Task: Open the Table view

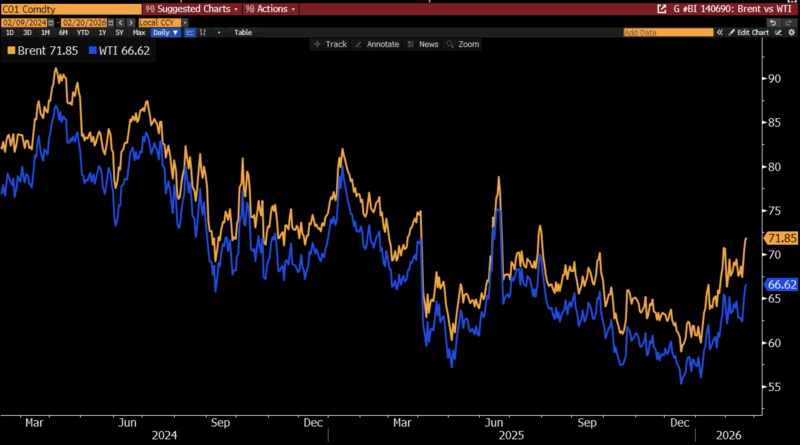Action: click(243, 33)
